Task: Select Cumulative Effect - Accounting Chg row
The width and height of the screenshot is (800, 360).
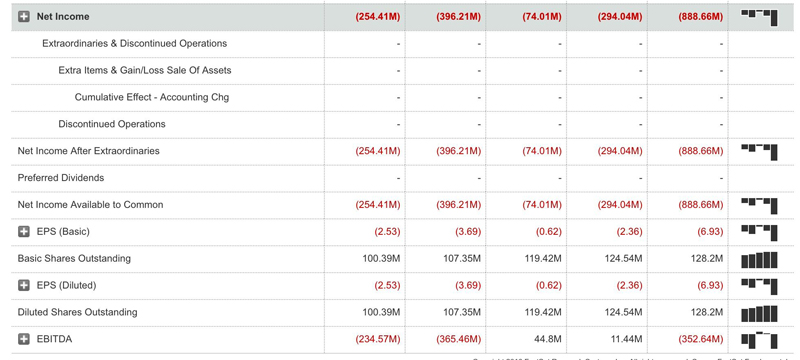Action: point(152,97)
